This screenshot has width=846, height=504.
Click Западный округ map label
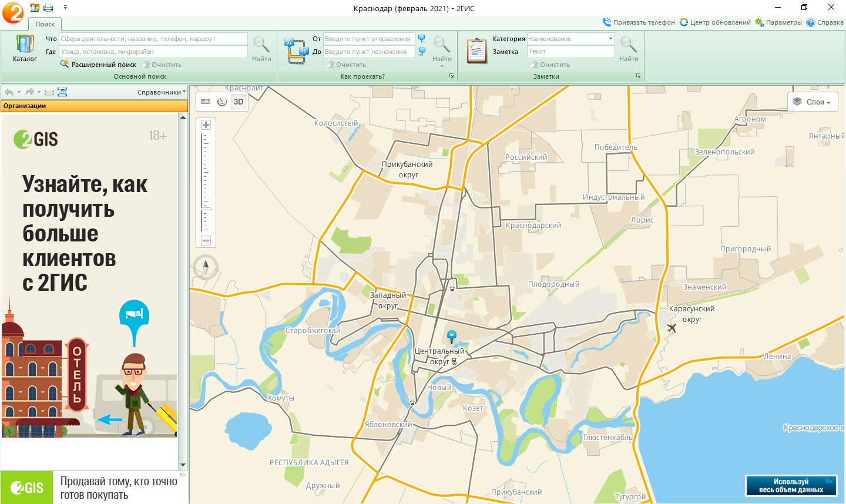(x=388, y=300)
